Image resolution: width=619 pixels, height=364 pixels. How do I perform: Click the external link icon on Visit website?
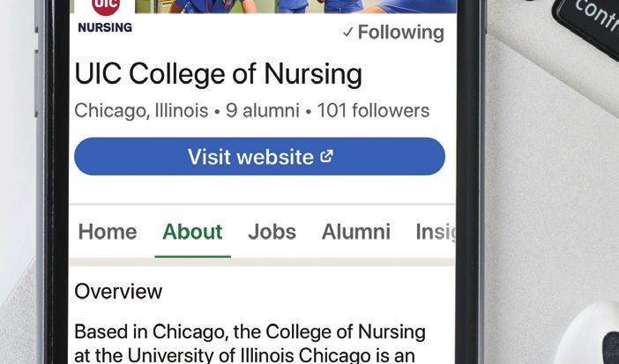(x=327, y=157)
